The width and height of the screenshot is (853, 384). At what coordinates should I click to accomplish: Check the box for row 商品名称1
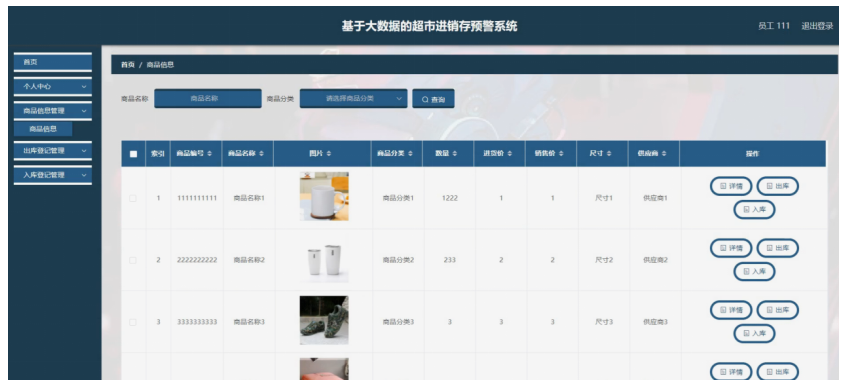[133, 199]
